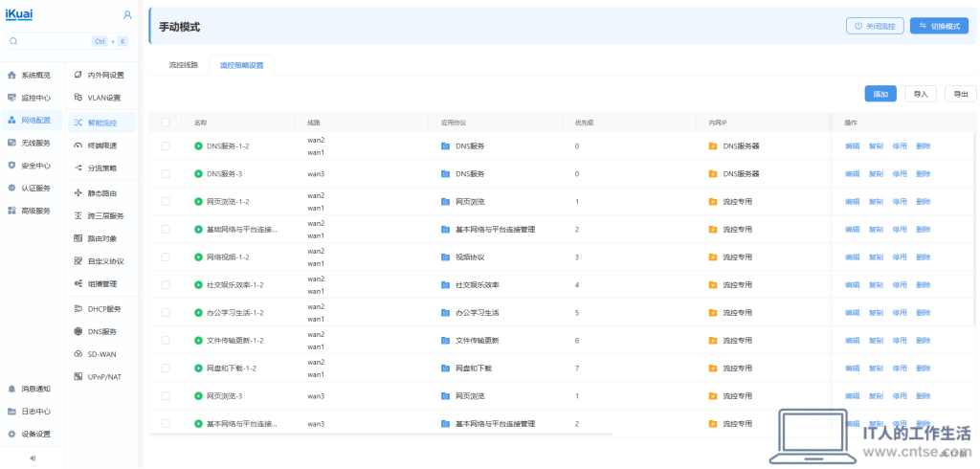980x469 pixels.
Task: Open DHCP服务 submenu item
Action: [101, 309]
